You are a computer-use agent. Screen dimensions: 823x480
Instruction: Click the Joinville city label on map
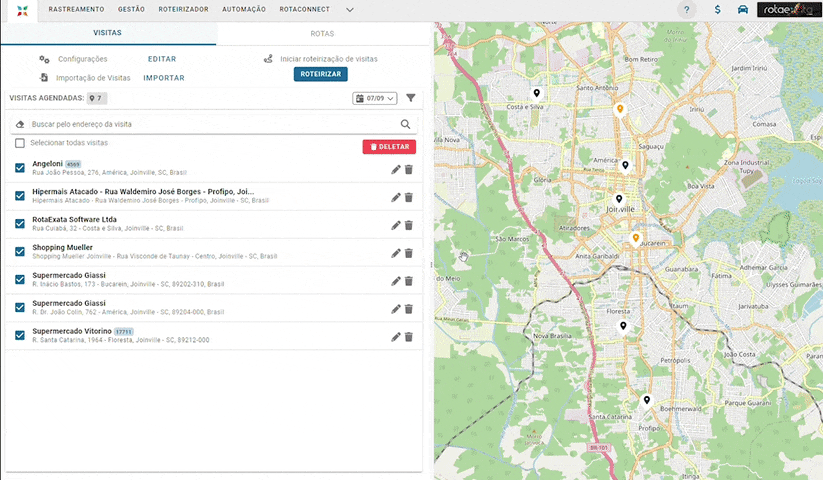pos(620,209)
